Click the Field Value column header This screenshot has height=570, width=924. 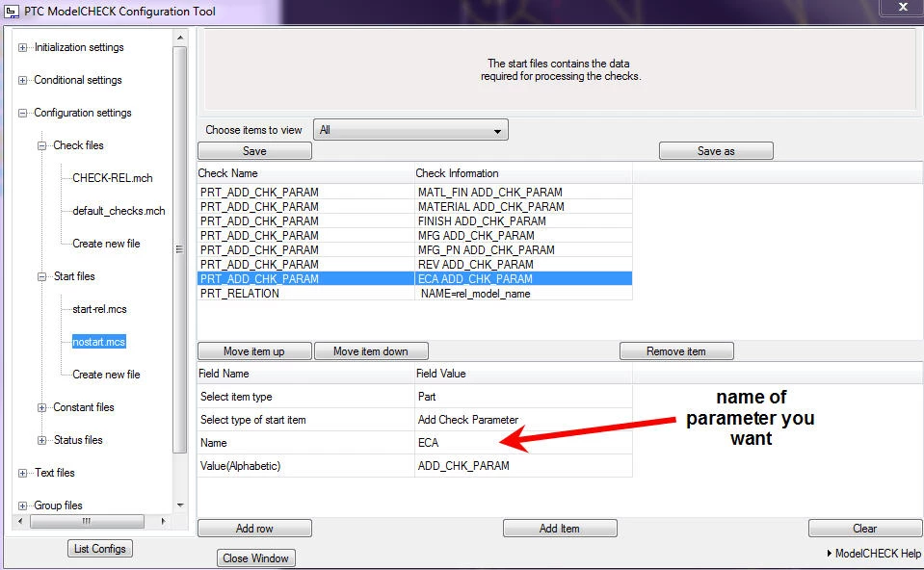(x=523, y=374)
